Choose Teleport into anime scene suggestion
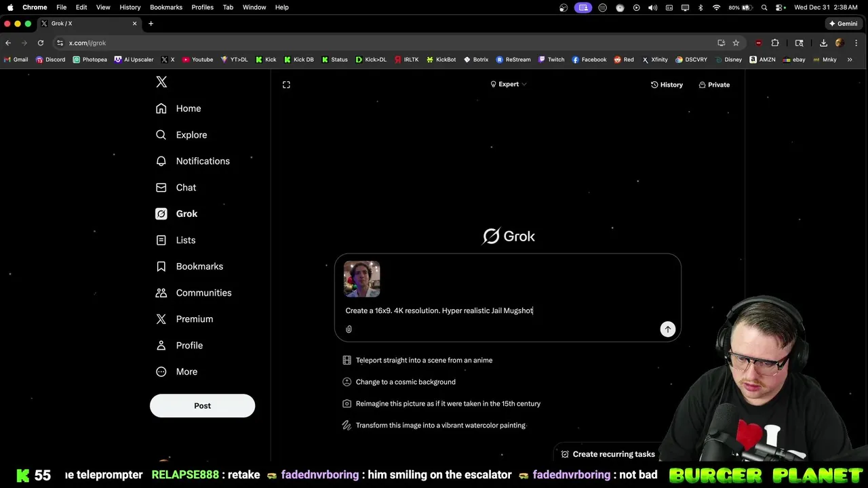The width and height of the screenshot is (868, 488). 418,361
